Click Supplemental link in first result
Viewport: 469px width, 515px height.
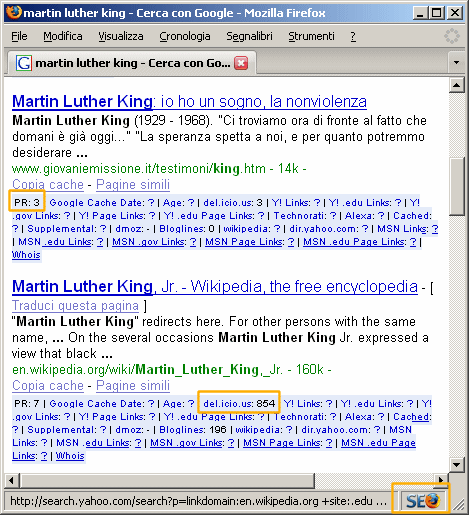click(67, 229)
